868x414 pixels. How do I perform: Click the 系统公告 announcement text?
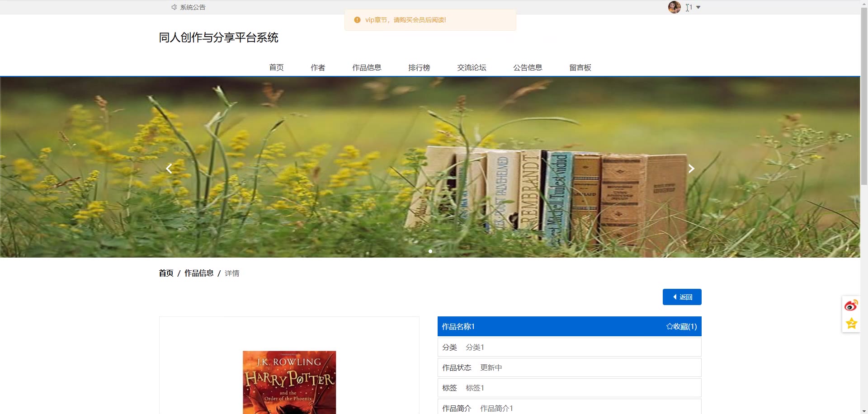pyautogui.click(x=193, y=7)
